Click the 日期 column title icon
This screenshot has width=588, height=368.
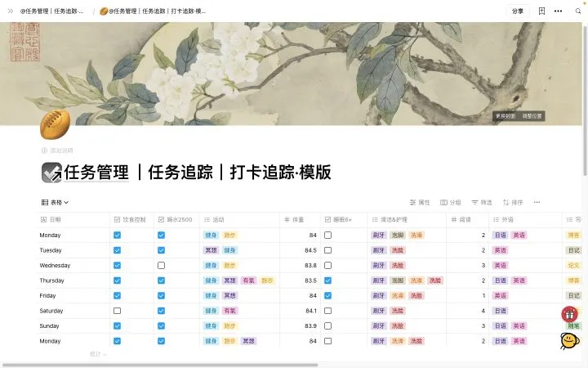point(43,220)
